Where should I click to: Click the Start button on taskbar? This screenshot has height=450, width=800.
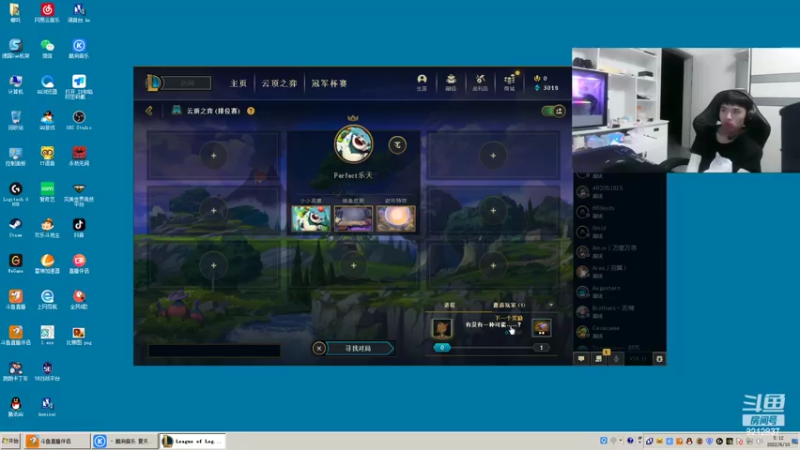(10, 441)
